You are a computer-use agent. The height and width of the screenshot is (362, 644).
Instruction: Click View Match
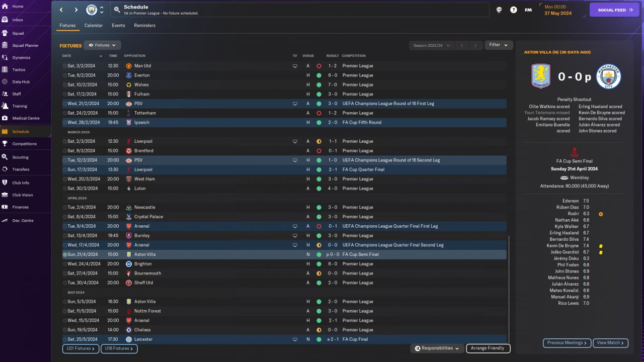(x=610, y=343)
